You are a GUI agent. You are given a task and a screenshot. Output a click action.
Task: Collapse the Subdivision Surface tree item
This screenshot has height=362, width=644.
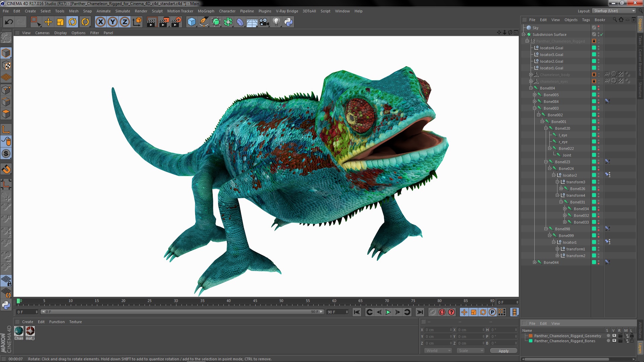point(524,35)
